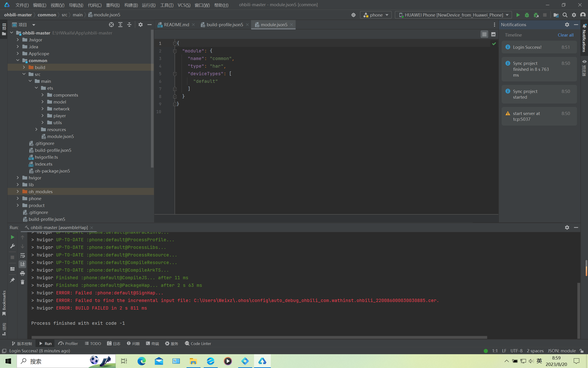Click Run console vertical scrollbar

(x=579, y=310)
